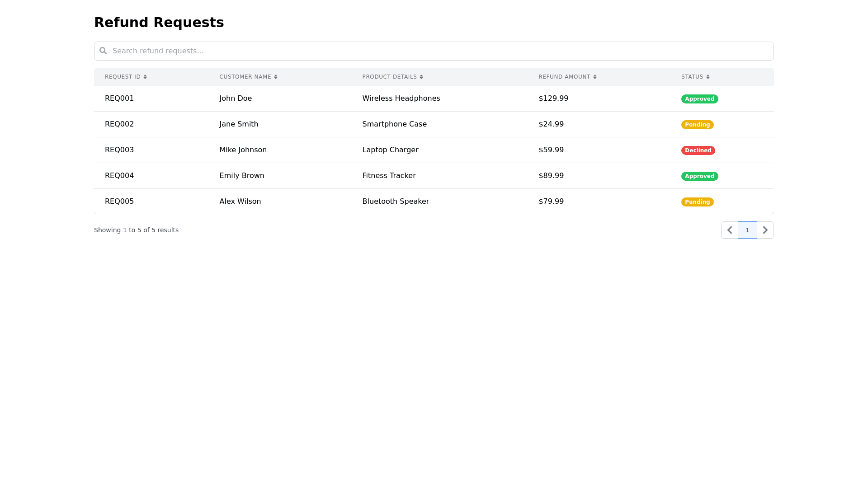
Task: Focus the search refund requests field
Action: click(434, 51)
